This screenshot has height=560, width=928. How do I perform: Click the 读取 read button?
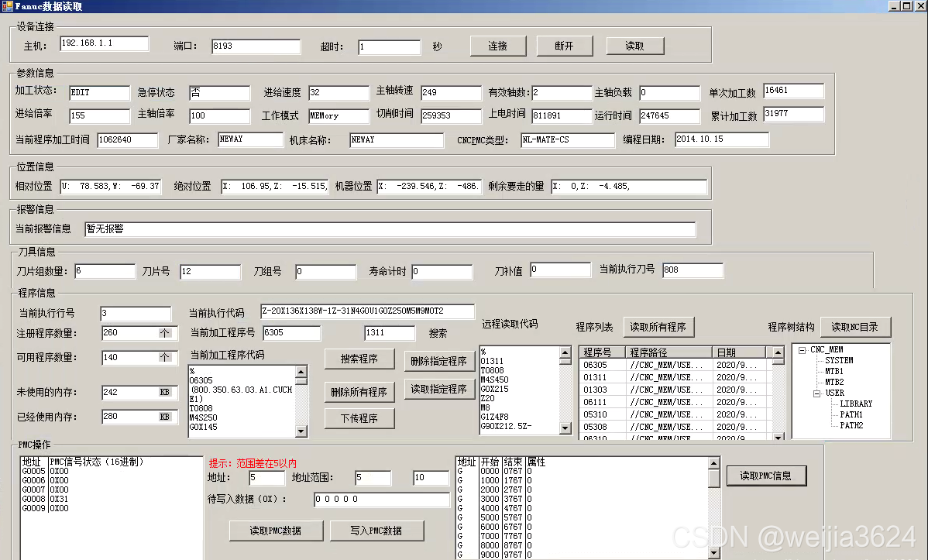635,46
